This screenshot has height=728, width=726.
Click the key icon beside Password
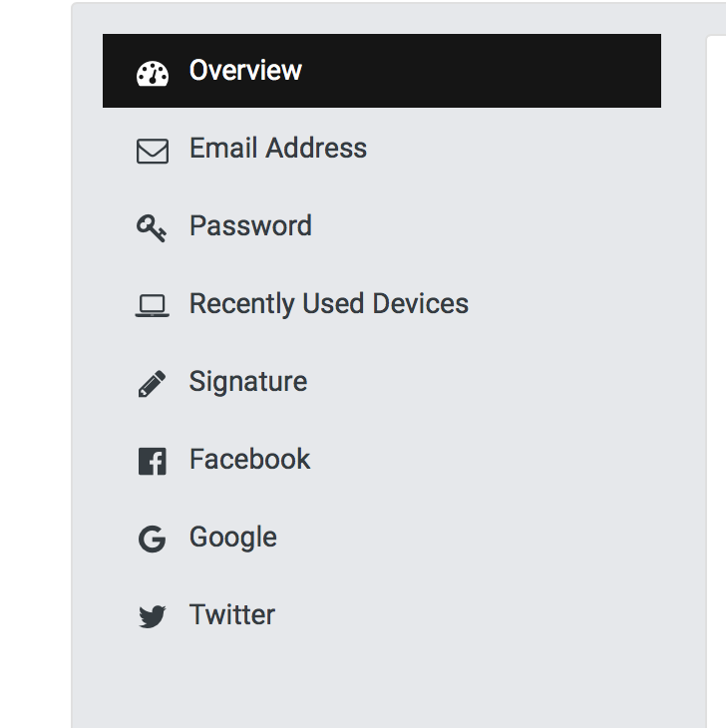(152, 228)
